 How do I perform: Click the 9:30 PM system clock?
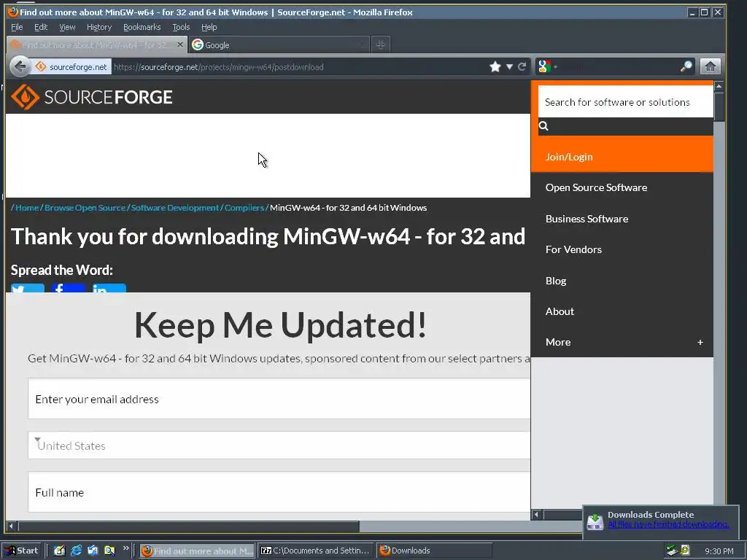pyautogui.click(x=719, y=551)
